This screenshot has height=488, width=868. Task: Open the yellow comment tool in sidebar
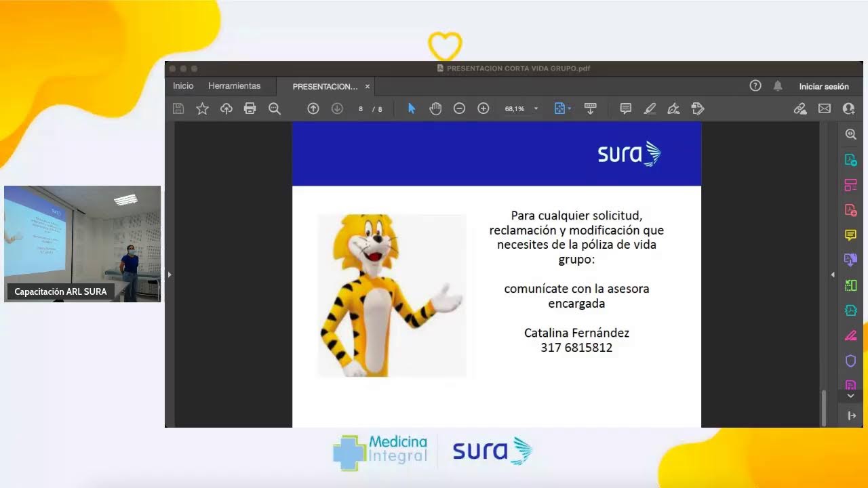[x=850, y=235]
